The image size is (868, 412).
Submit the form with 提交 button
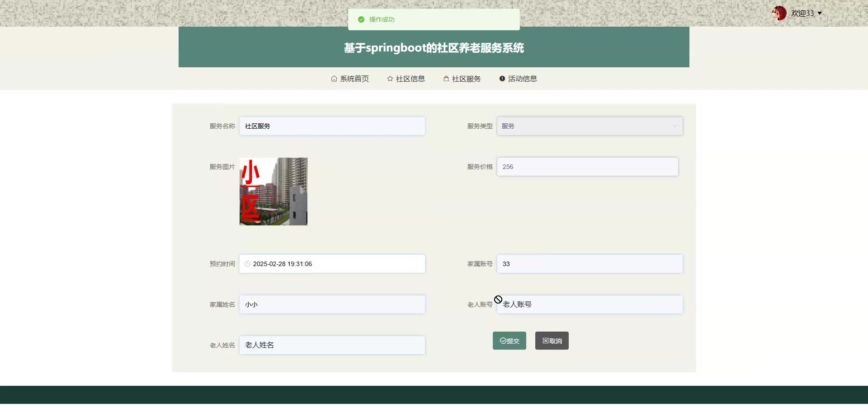509,341
